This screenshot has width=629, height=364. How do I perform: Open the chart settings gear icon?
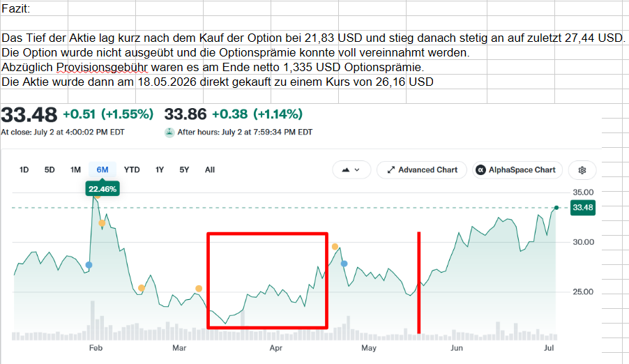[582, 170]
